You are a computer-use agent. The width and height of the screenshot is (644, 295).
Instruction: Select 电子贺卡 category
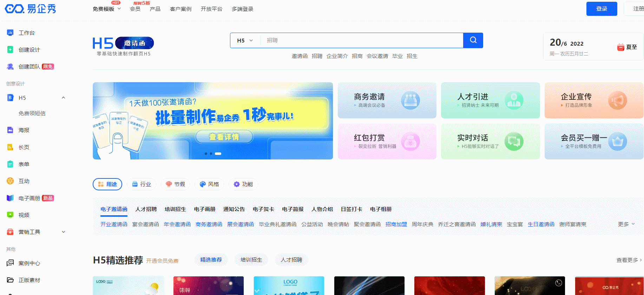263,209
